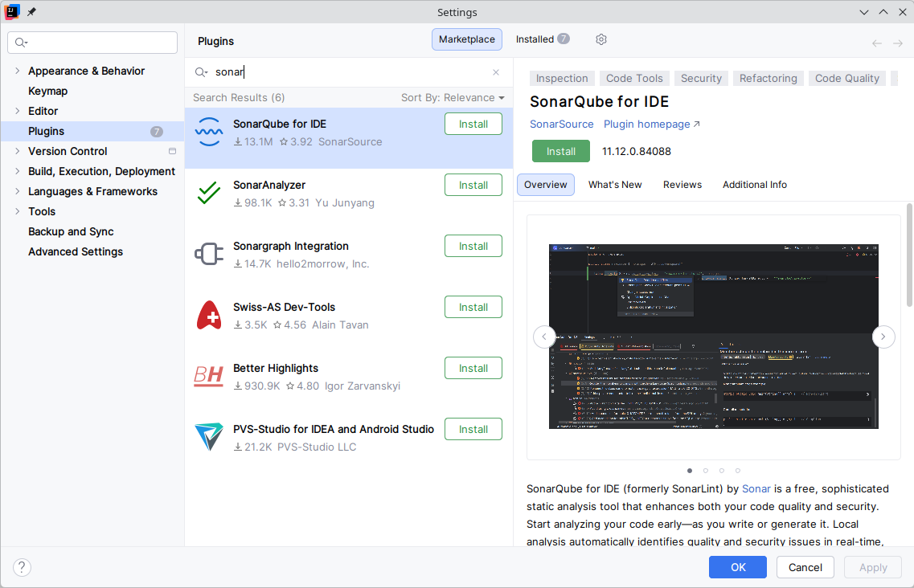914x588 pixels.
Task: Install Swiss-AS Dev-Tools plugin
Action: pyautogui.click(x=473, y=307)
